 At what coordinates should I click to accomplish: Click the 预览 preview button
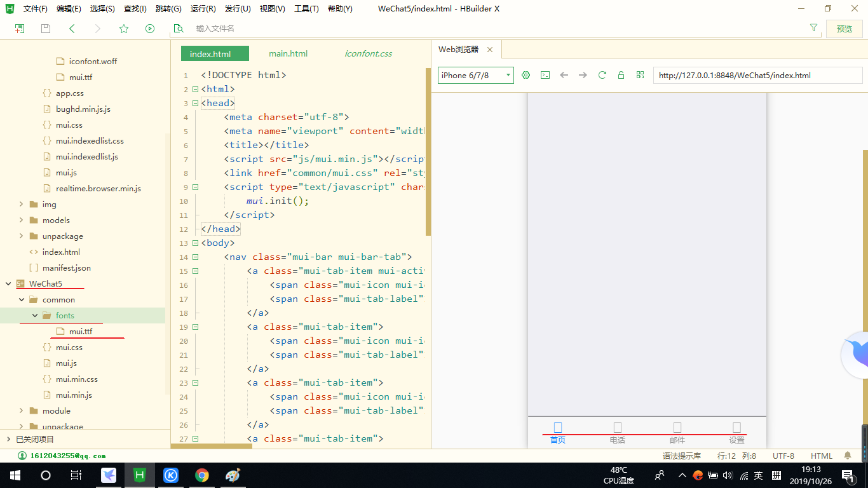[844, 29]
